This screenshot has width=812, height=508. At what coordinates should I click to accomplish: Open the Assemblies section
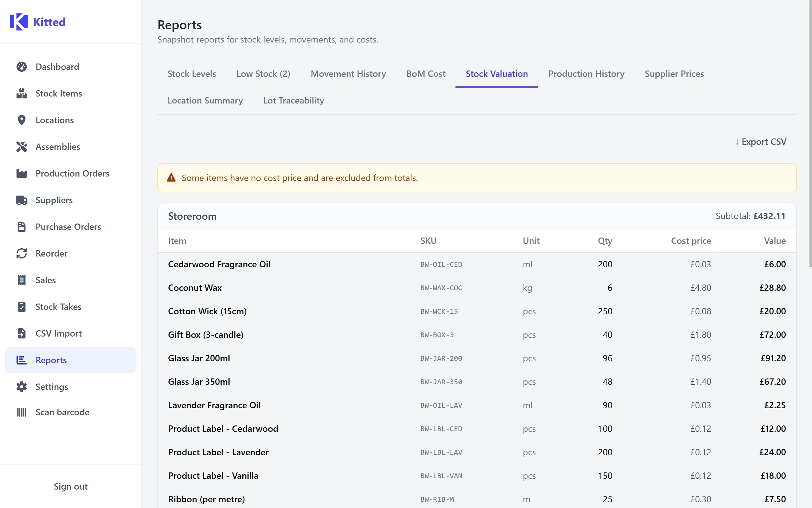click(x=71, y=147)
